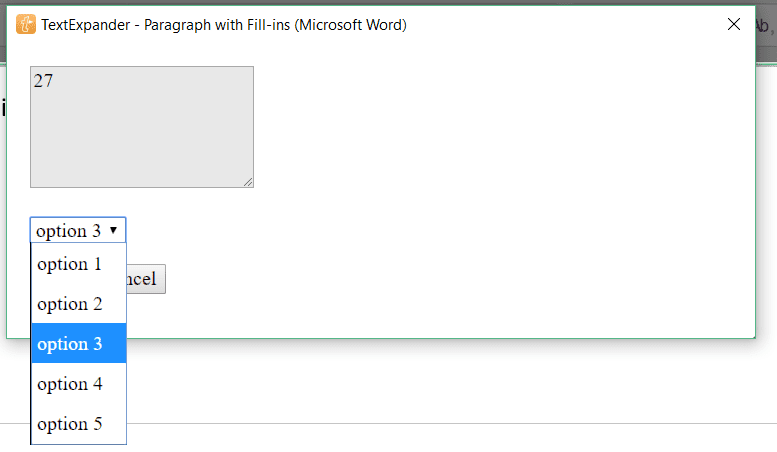Select option 5 from the list
The image size is (777, 452).
pyautogui.click(x=79, y=424)
